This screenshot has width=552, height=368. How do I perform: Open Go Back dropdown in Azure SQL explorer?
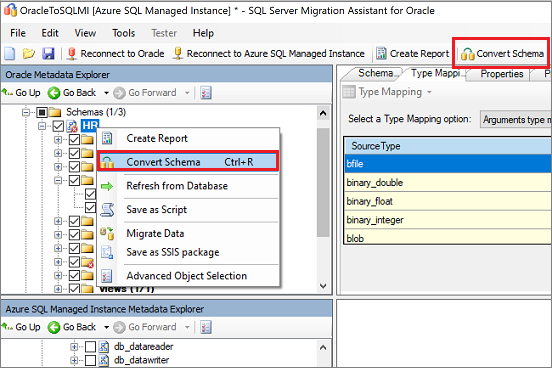(106, 327)
